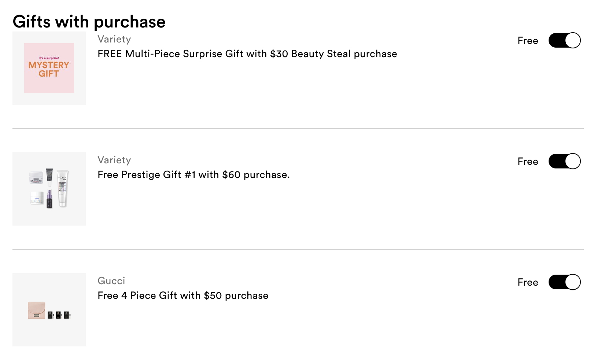Click the pink Gucci pouch picture
Image resolution: width=590 pixels, height=364 pixels.
click(x=37, y=311)
